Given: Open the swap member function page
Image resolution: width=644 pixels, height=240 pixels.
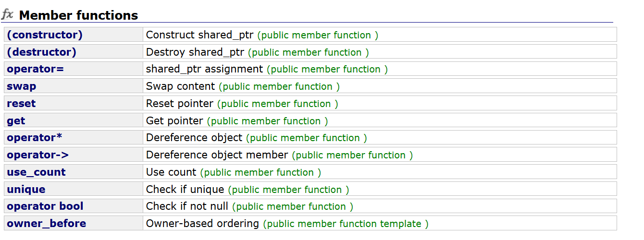Looking at the screenshot, I should coord(21,86).
